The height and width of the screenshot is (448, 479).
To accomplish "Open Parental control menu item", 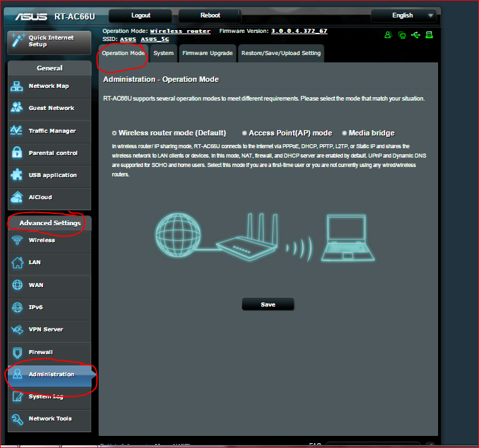I will tap(50, 154).
